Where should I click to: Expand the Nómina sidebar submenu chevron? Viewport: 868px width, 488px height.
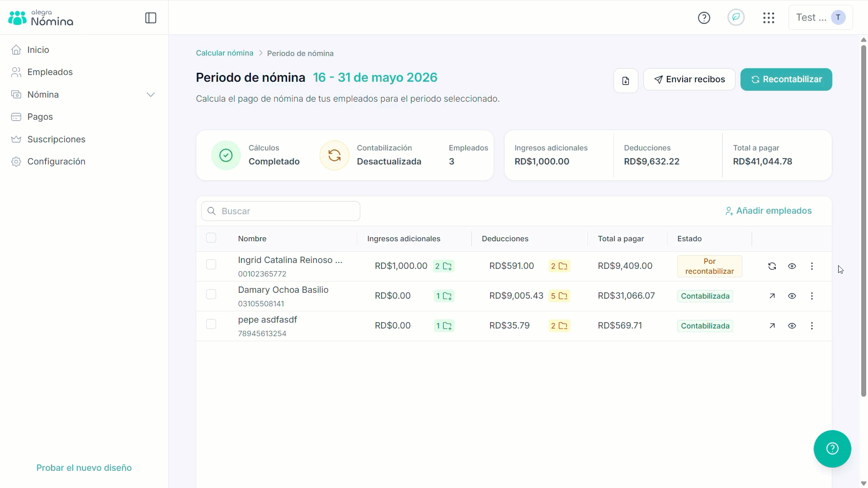(151, 94)
